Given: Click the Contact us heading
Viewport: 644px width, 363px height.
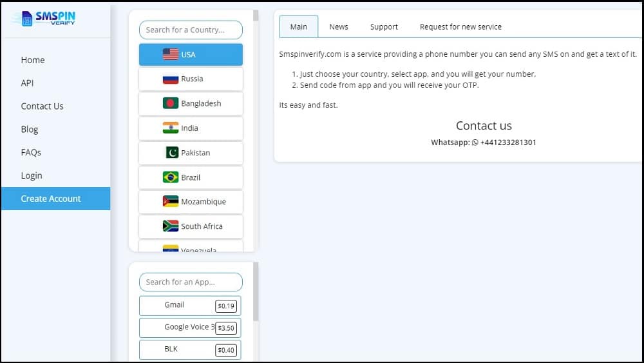Looking at the screenshot, I should [x=484, y=125].
